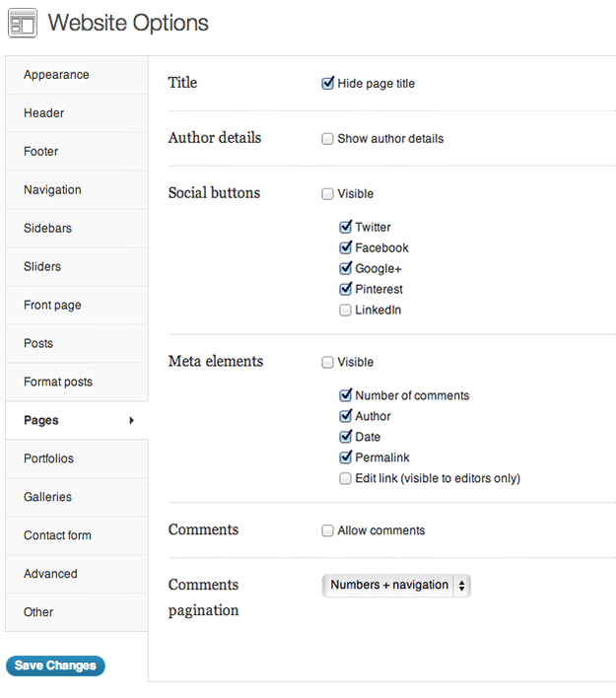Open the Comments pagination dropdown
616x698 pixels.
point(396,586)
